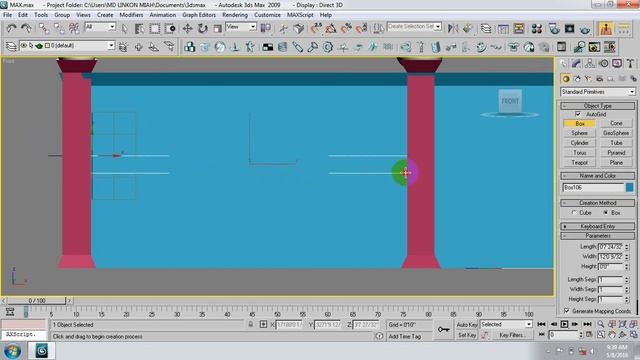The height and width of the screenshot is (360, 640).
Task: Click the Align tool icon
Action: pyautogui.click(x=468, y=28)
